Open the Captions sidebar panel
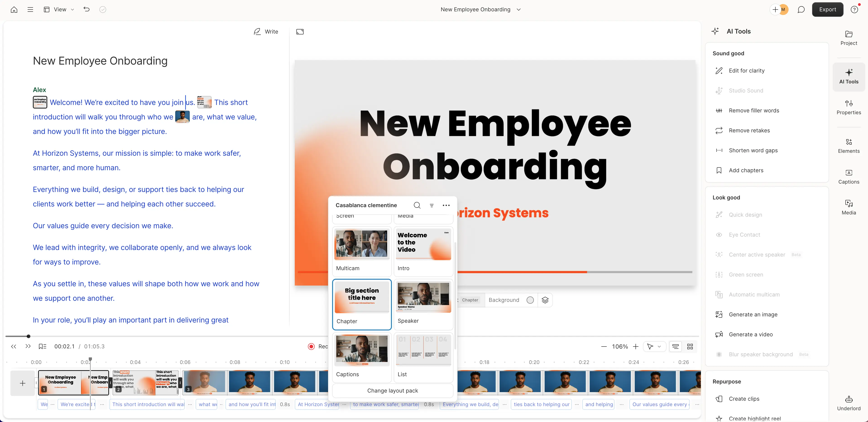Image resolution: width=868 pixels, height=422 pixels. pos(849,177)
